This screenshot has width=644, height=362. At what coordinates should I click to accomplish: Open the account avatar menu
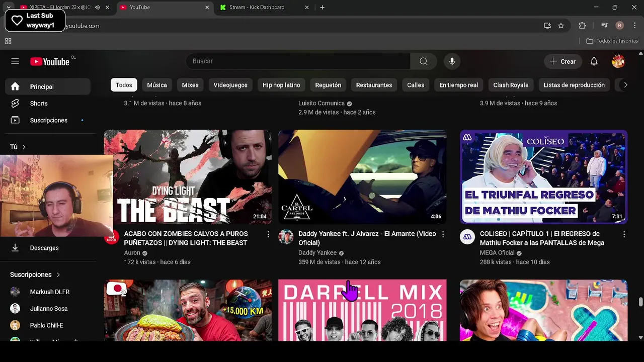(618, 61)
